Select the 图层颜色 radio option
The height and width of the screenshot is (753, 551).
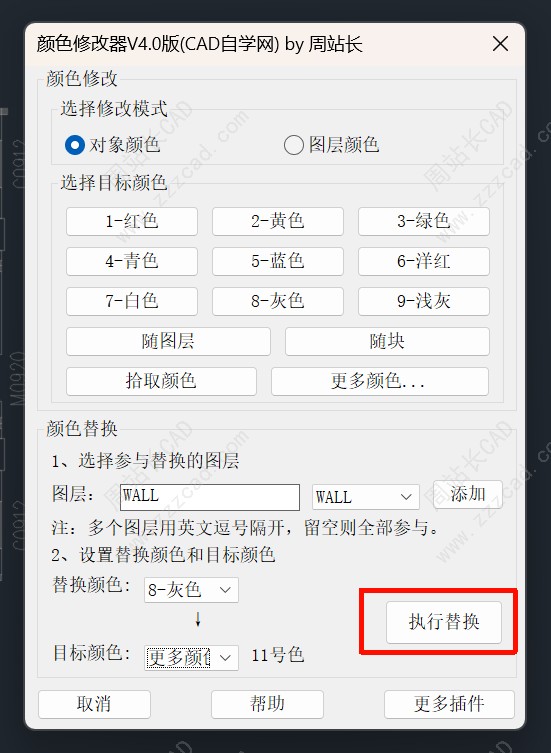331,145
